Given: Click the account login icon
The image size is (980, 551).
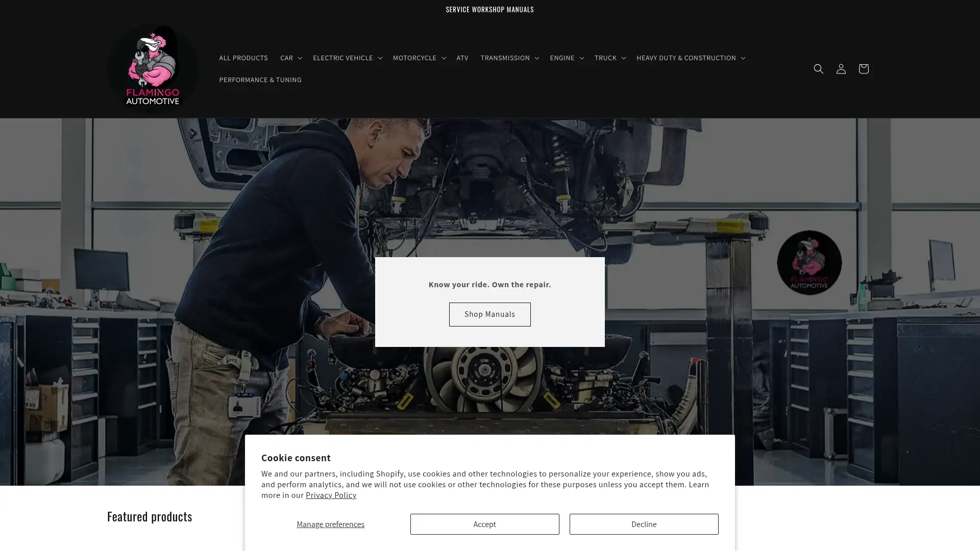Looking at the screenshot, I should [x=841, y=69].
